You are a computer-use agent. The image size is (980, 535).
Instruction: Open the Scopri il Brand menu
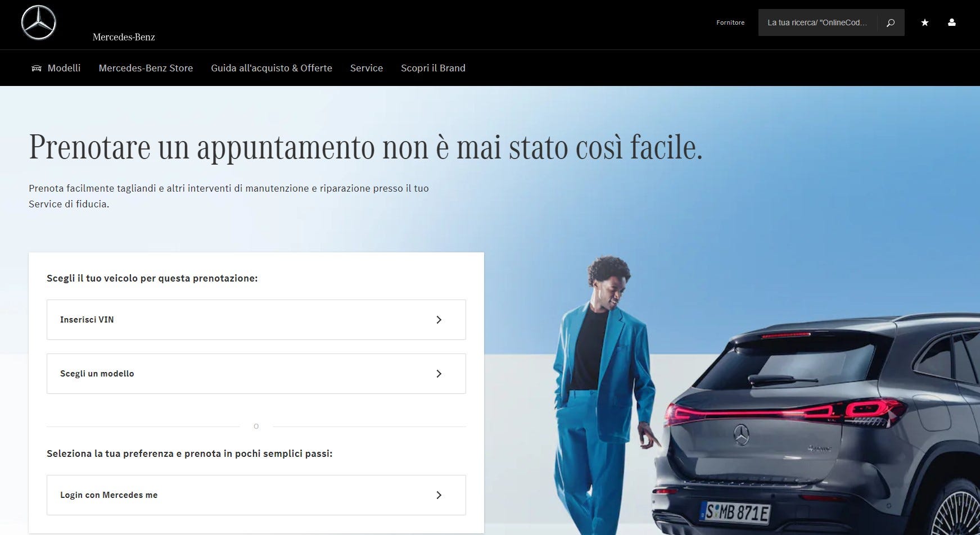(x=433, y=68)
